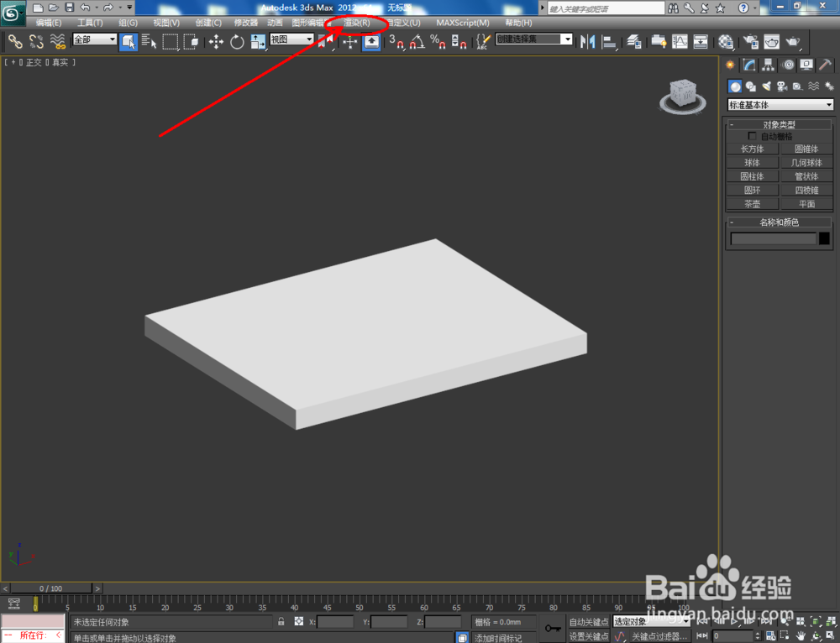Screen dimensions: 840x643
Task: Toggle the 自动关键点 auto key button
Action: pyautogui.click(x=589, y=621)
